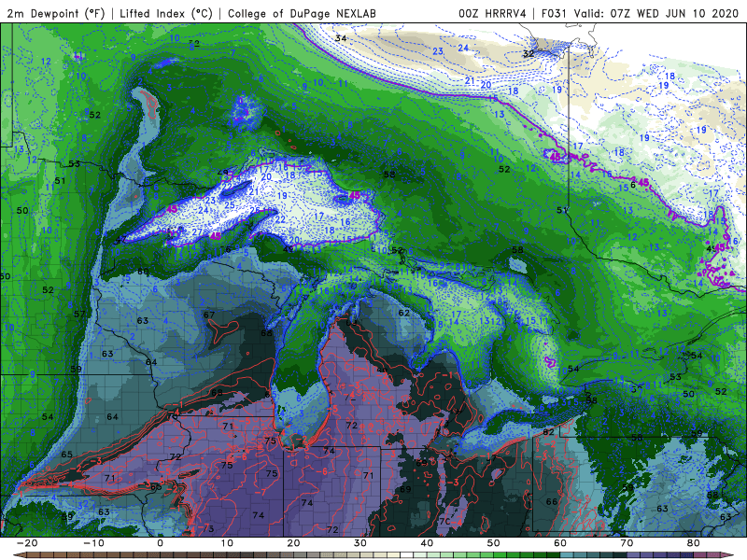This screenshot has height=560, width=747.
Task: Click the right arrow end of the color bar
Action: pyautogui.click(x=727, y=554)
